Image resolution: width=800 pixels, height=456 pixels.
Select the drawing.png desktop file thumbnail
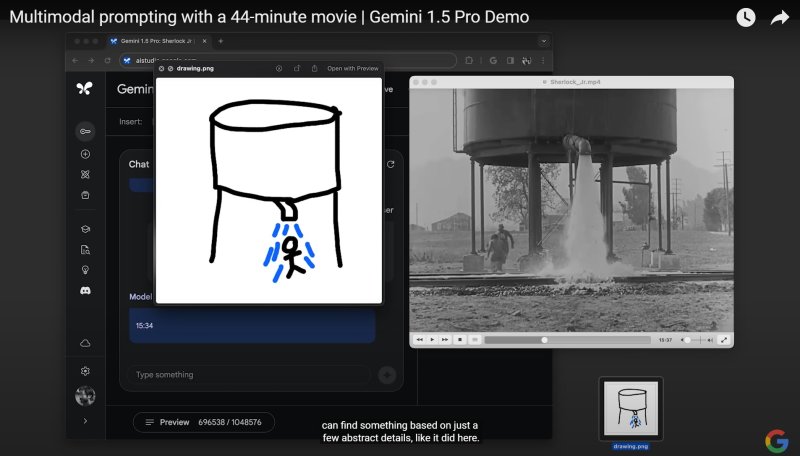pos(630,408)
